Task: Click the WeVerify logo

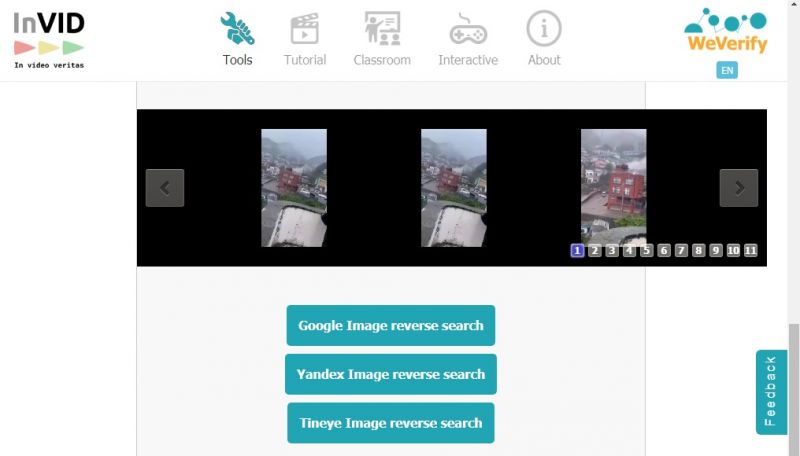Action: [726, 31]
